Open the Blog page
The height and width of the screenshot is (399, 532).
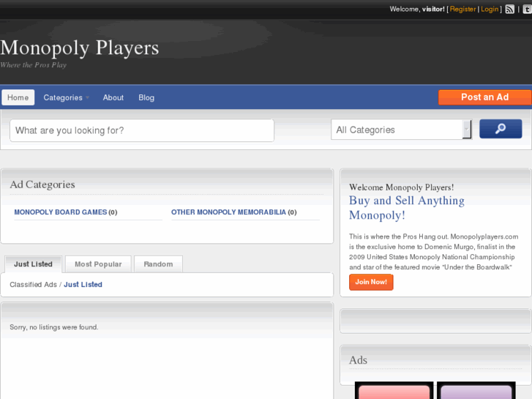click(x=146, y=97)
